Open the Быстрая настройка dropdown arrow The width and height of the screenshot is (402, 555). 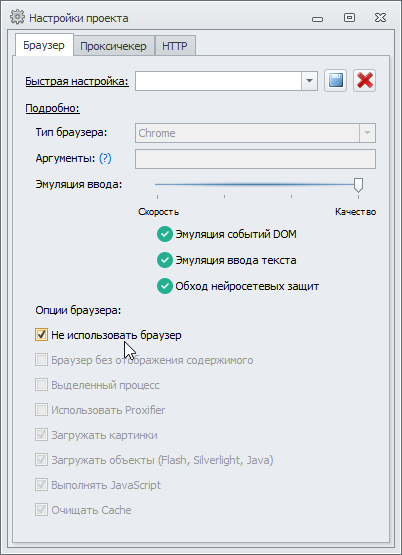pos(309,81)
